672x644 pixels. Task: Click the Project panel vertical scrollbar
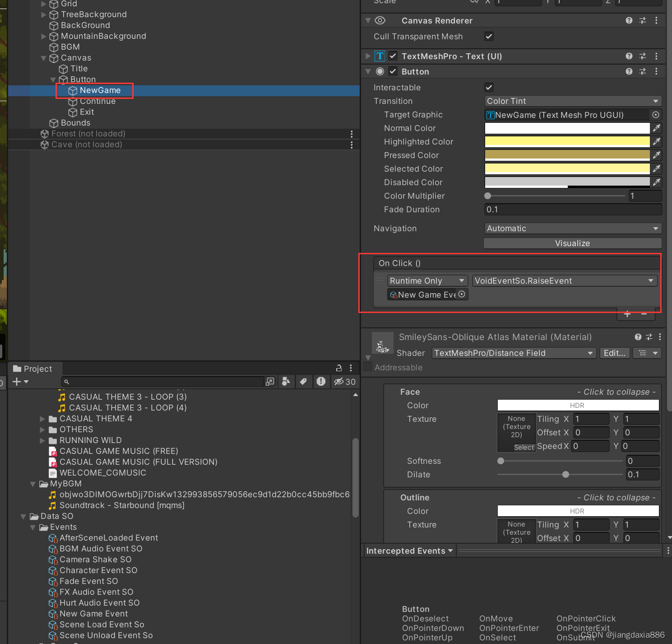(x=356, y=477)
